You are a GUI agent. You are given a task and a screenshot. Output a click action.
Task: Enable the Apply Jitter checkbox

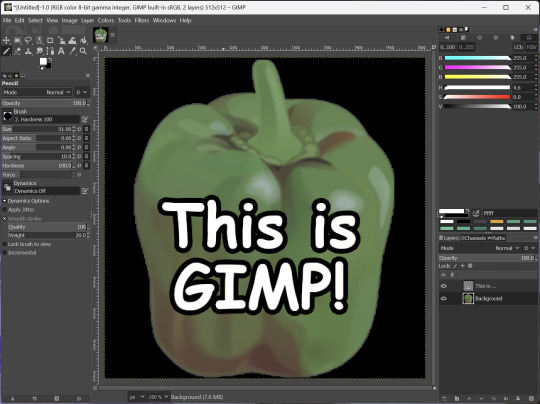click(x=4, y=209)
